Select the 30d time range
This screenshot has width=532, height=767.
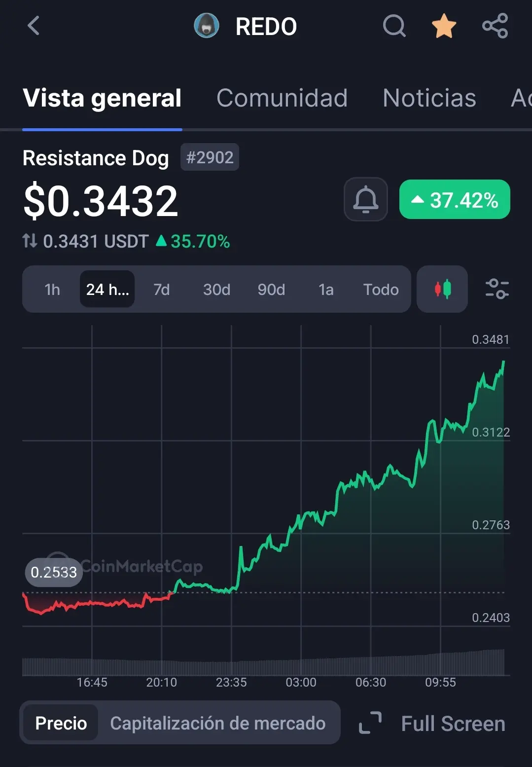[217, 290]
